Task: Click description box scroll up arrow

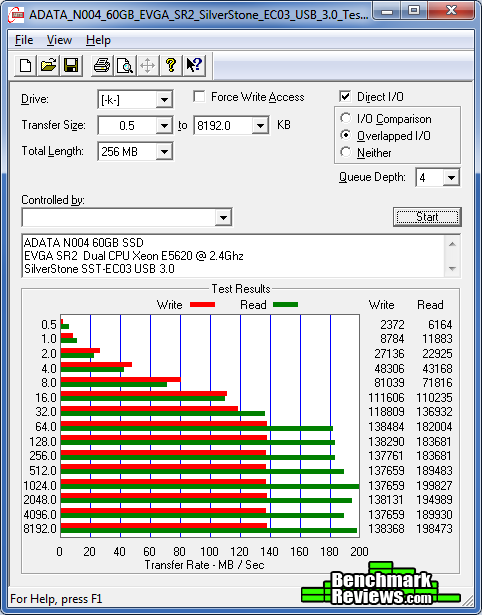Action: point(452,244)
